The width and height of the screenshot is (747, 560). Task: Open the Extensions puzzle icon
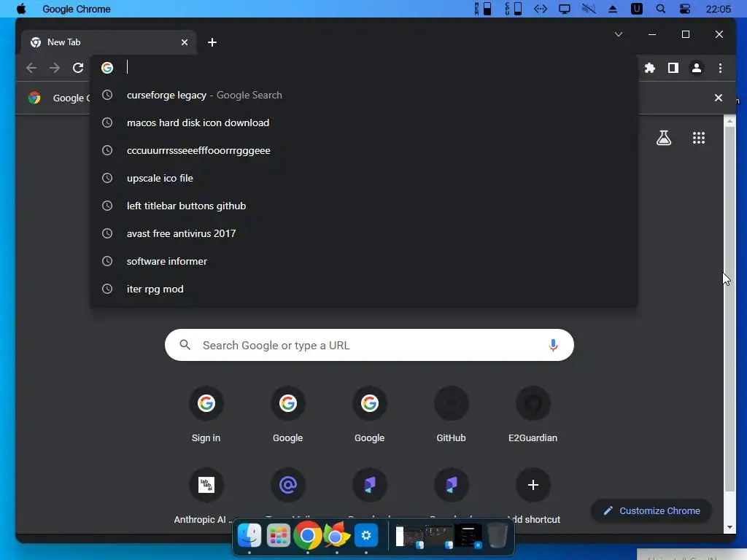[650, 68]
